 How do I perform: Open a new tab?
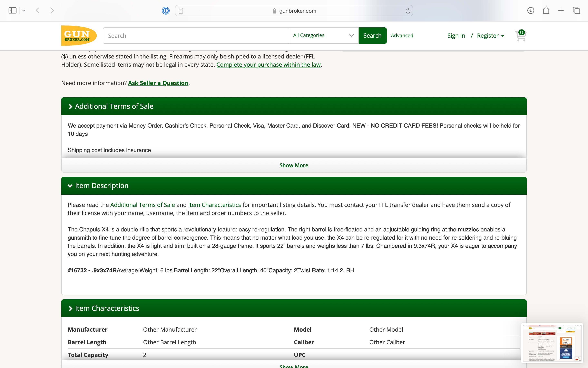pos(561,10)
